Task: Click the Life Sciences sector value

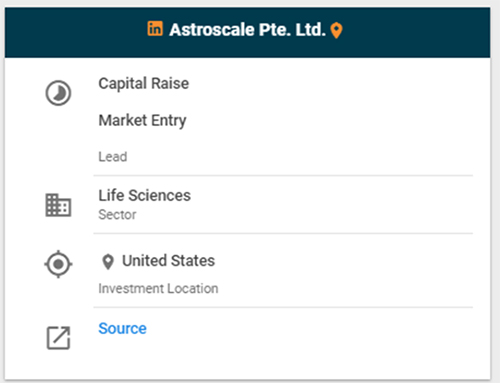Action: point(144,195)
